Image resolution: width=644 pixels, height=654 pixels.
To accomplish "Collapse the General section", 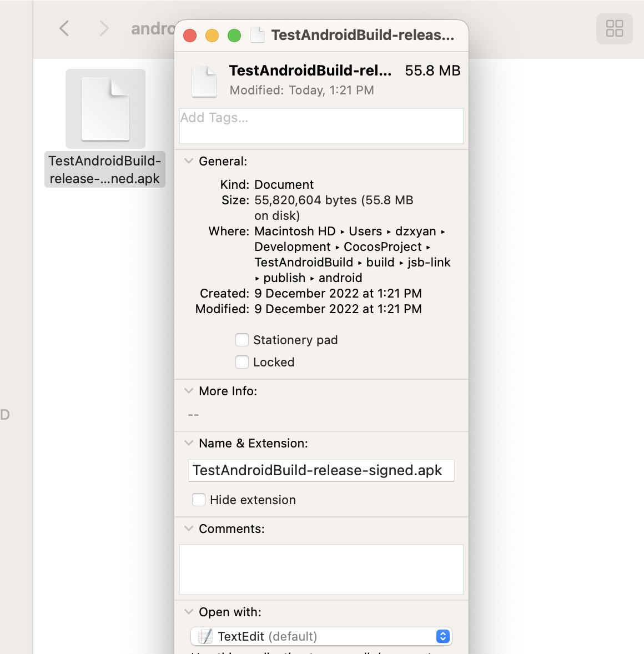I will point(189,161).
